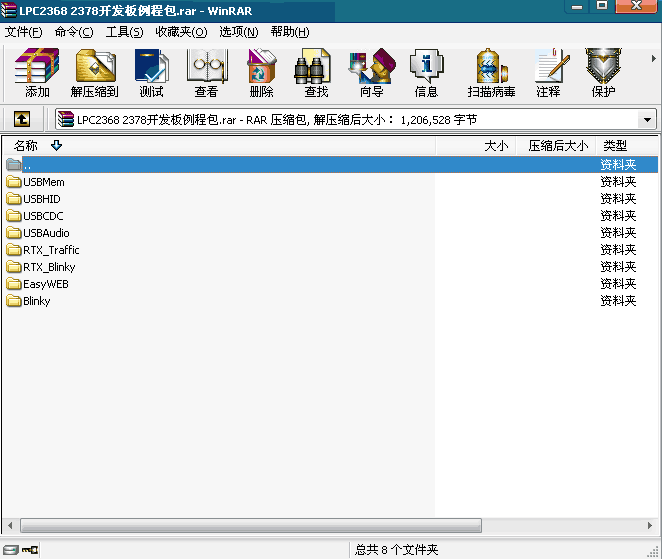Select the RTX_Traffic folder name

tap(51, 250)
